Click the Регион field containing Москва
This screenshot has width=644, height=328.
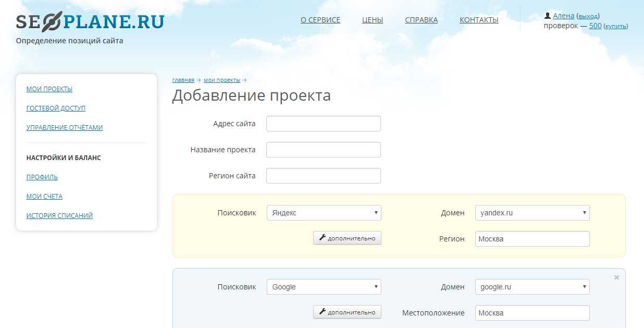tap(531, 238)
